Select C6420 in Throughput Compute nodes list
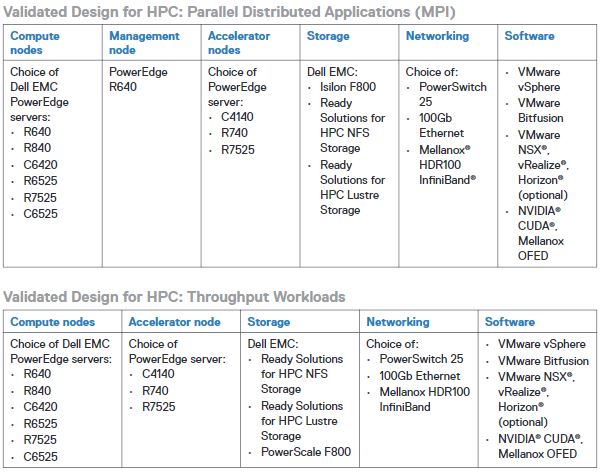The image size is (609, 473). [x=40, y=407]
